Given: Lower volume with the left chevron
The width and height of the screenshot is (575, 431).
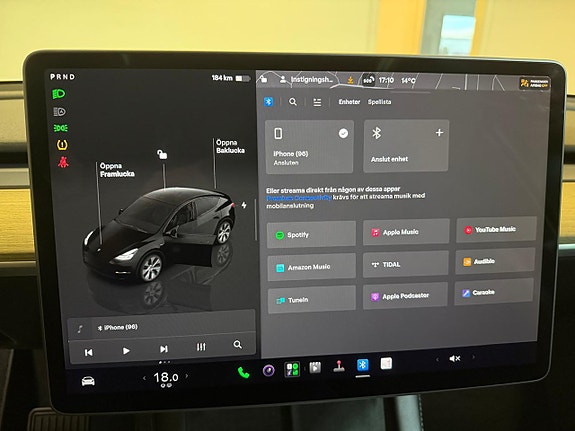Looking at the screenshot, I should [437, 359].
